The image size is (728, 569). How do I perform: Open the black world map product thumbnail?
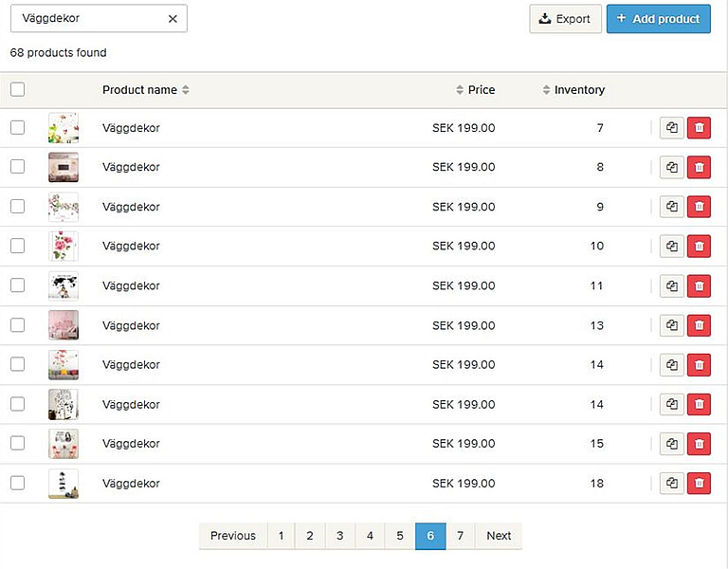(x=64, y=285)
